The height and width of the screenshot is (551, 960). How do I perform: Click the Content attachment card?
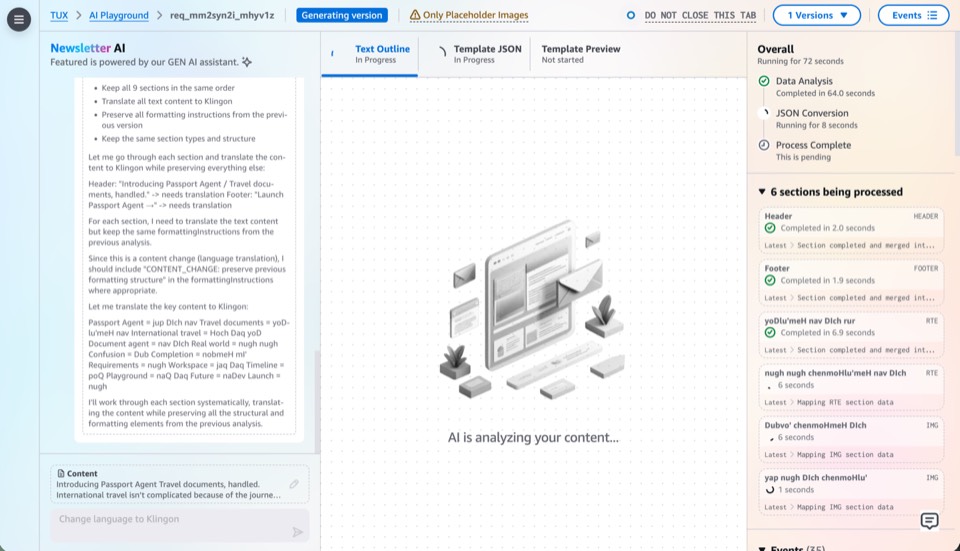coord(179,484)
